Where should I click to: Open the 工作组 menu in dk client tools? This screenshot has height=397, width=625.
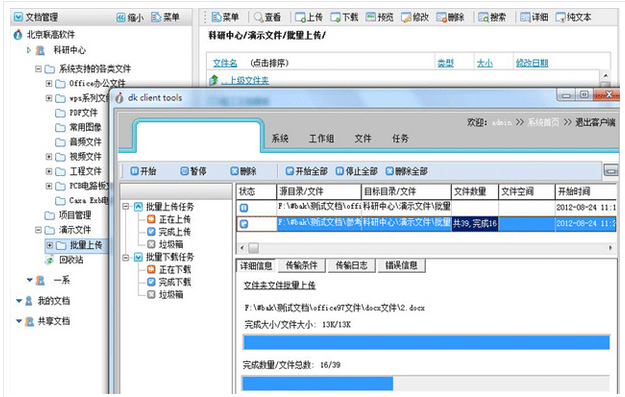[321, 138]
